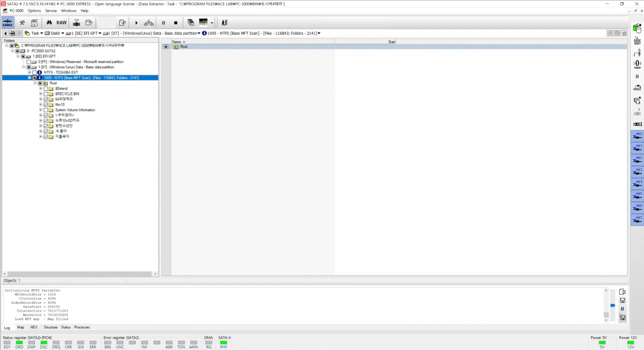Screen dimensions: 644x350
Task: Select the Hd 3 head button
Action: [637, 172]
